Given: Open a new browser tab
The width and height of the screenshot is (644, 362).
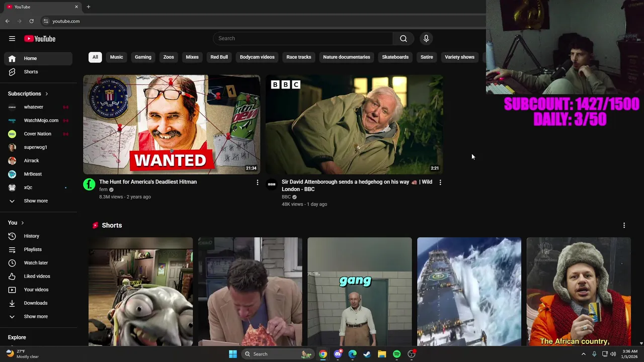Looking at the screenshot, I should coord(89,7).
